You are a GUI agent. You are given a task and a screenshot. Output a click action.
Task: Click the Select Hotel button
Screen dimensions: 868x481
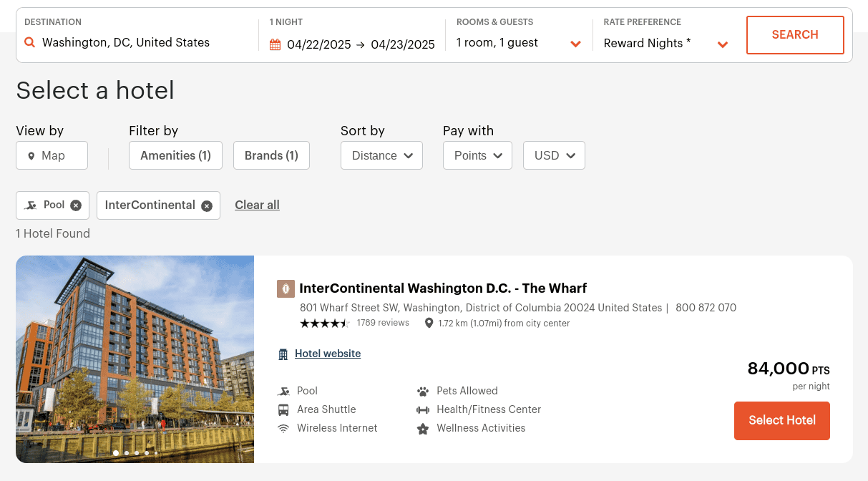pyautogui.click(x=782, y=421)
